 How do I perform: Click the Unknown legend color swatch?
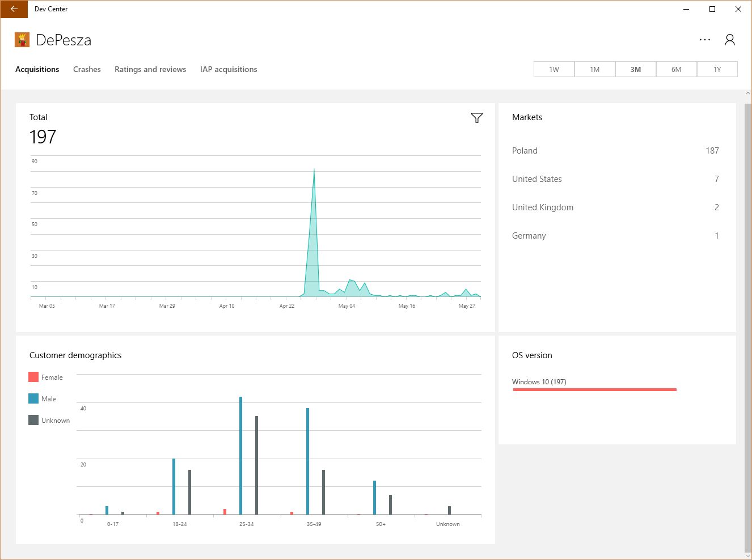click(x=33, y=420)
